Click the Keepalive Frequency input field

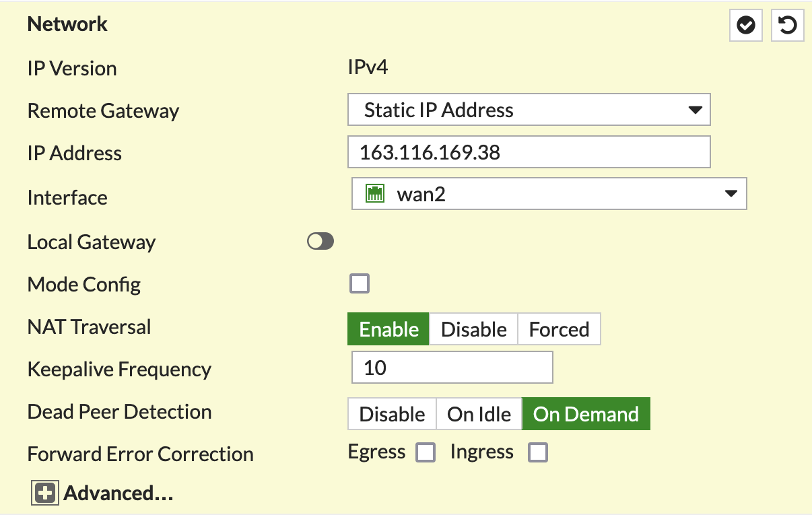(x=452, y=368)
